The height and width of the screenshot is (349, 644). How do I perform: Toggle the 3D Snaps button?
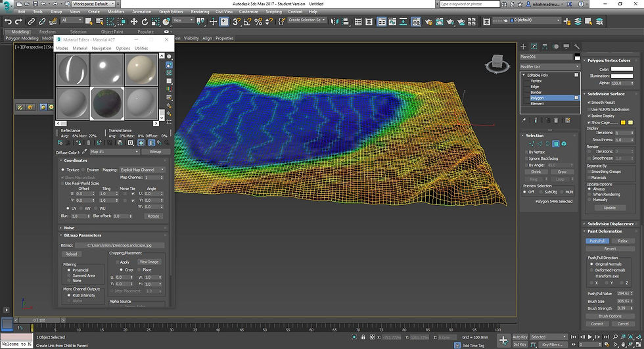(236, 22)
